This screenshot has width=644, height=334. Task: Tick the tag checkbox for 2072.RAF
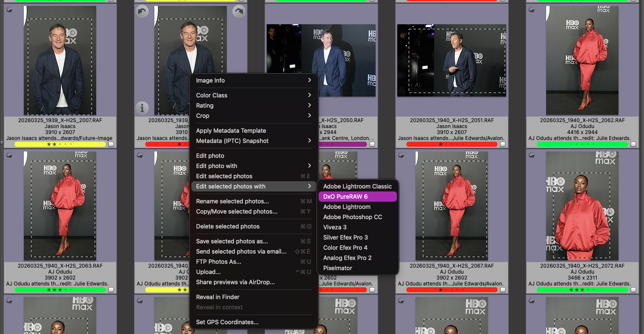point(633,290)
